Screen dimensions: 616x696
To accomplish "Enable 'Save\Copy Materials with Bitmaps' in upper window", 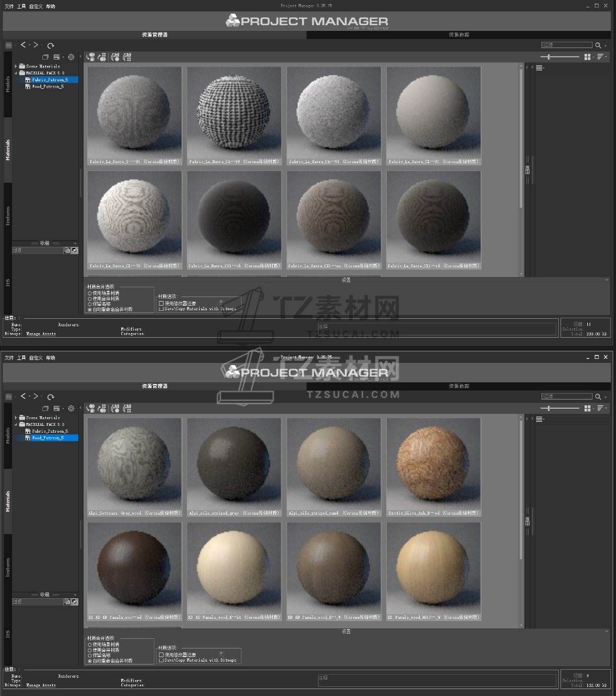I will point(161,309).
